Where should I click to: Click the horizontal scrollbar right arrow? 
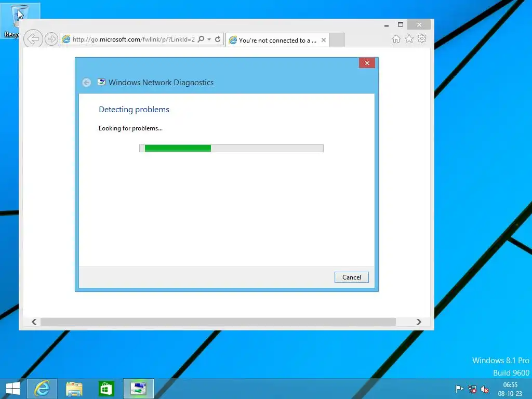(x=419, y=322)
